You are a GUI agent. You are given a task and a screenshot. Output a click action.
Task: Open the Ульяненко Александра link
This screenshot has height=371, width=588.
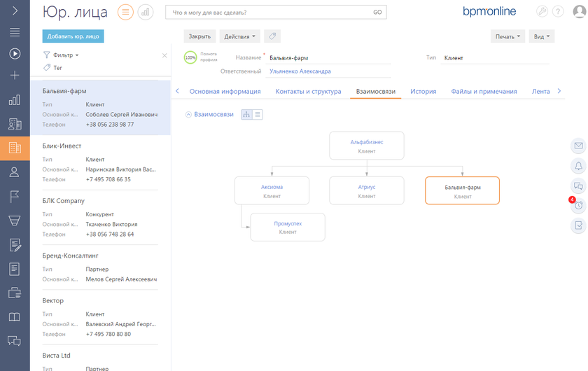click(300, 71)
